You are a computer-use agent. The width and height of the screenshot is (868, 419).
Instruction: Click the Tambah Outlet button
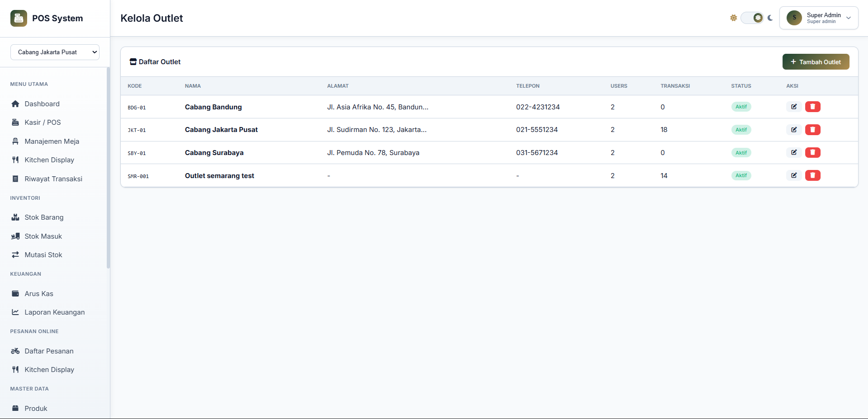pos(816,61)
